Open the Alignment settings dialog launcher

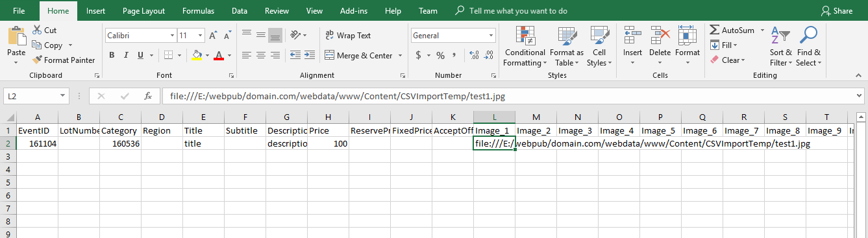click(x=403, y=76)
